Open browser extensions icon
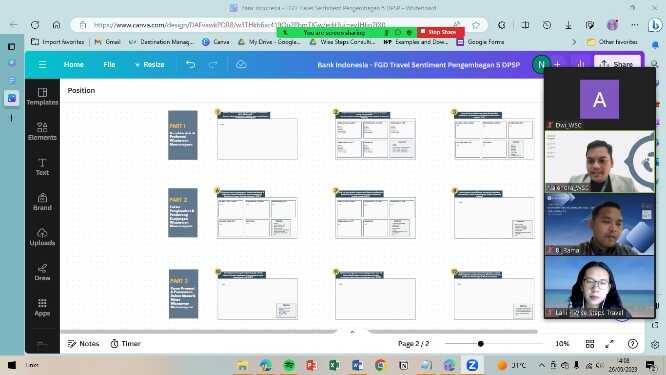666x375 pixels. pyautogui.click(x=502, y=25)
